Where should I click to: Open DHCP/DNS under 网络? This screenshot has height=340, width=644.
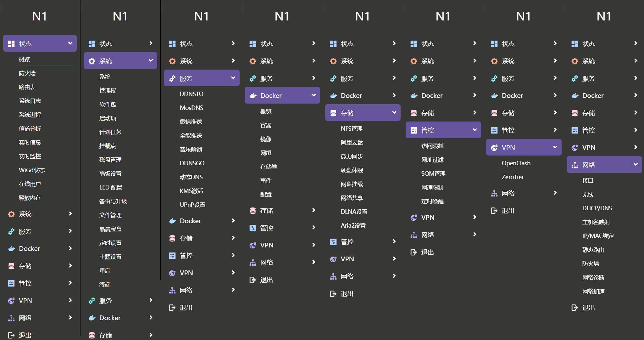click(597, 208)
